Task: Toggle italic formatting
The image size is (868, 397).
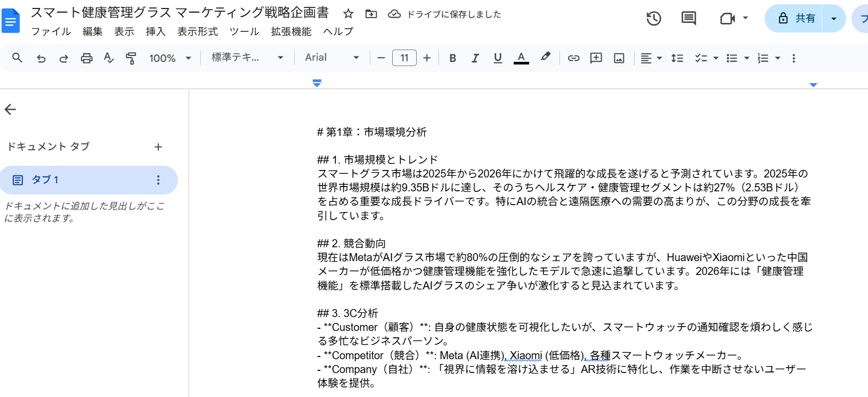Action: [x=475, y=58]
